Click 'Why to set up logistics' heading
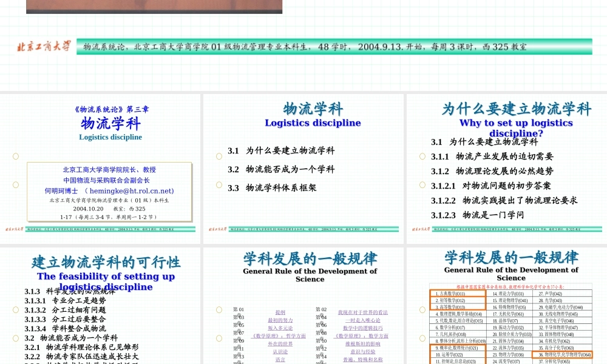Viewport: 607px width, 364px height. [x=516, y=123]
